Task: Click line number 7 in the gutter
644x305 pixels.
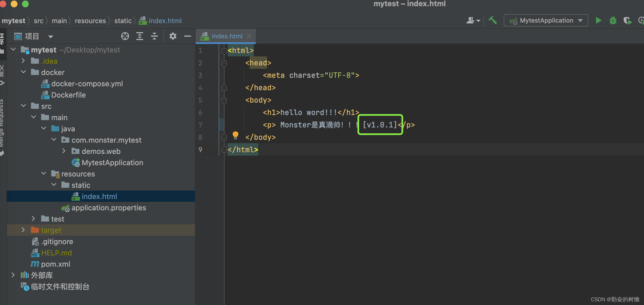Action: [200, 125]
